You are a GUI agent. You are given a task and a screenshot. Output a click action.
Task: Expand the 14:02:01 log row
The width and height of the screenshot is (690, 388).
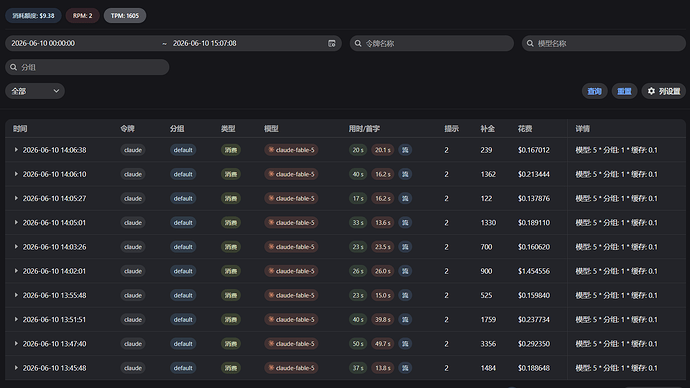point(16,271)
